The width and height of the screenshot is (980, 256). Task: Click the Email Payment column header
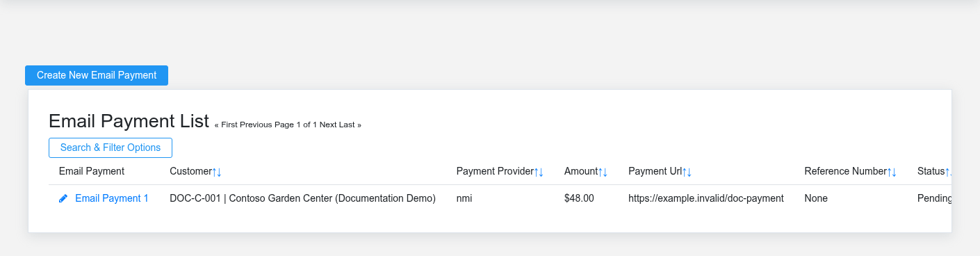coord(92,171)
